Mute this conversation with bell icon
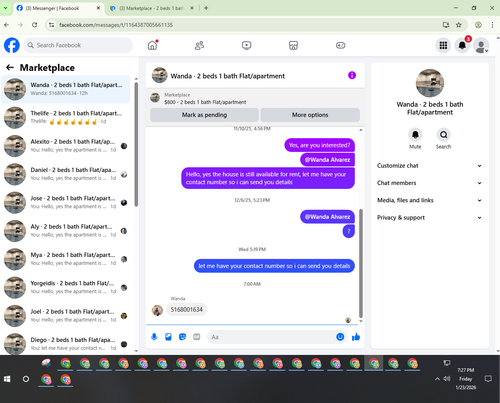The image size is (500, 403). coord(415,134)
